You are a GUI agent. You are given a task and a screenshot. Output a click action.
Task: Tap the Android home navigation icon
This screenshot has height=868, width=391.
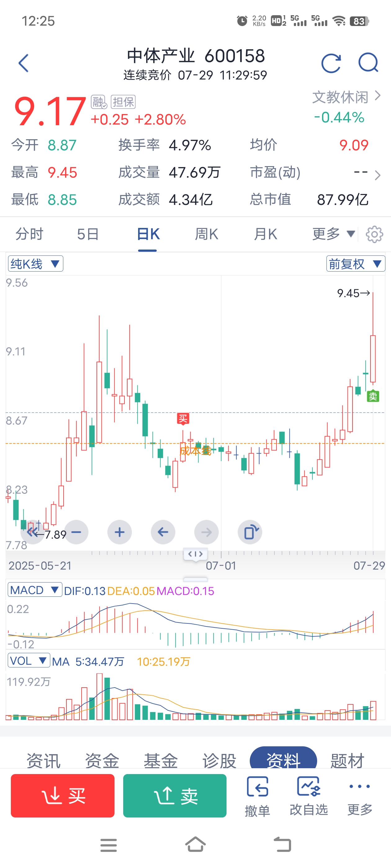point(195,844)
